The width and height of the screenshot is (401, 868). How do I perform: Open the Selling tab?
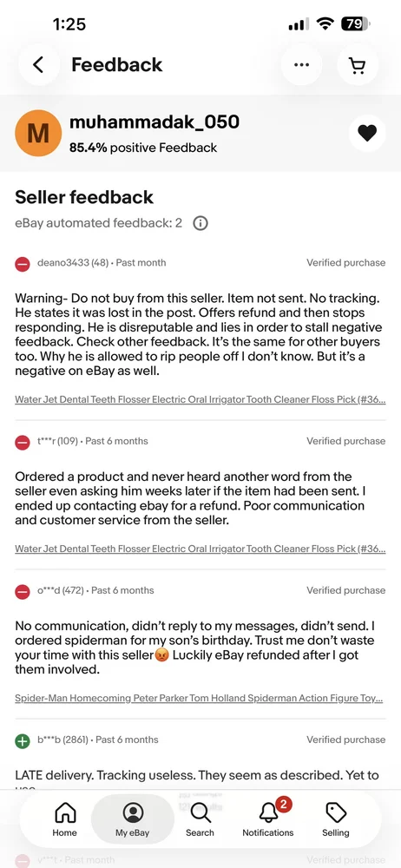point(336,819)
